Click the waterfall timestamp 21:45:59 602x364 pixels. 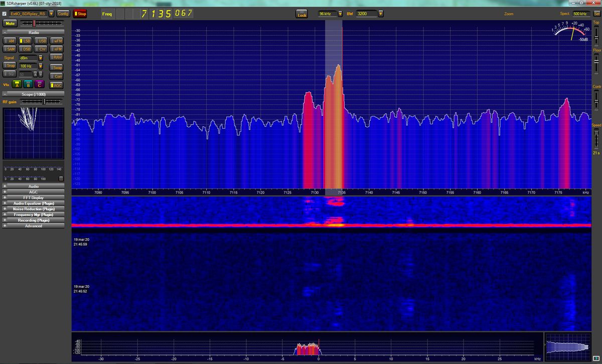pos(80,244)
